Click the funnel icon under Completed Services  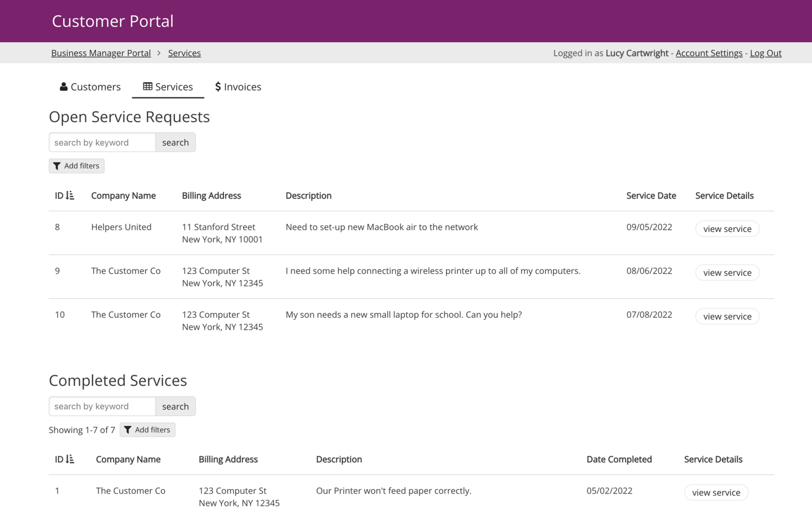pos(128,429)
